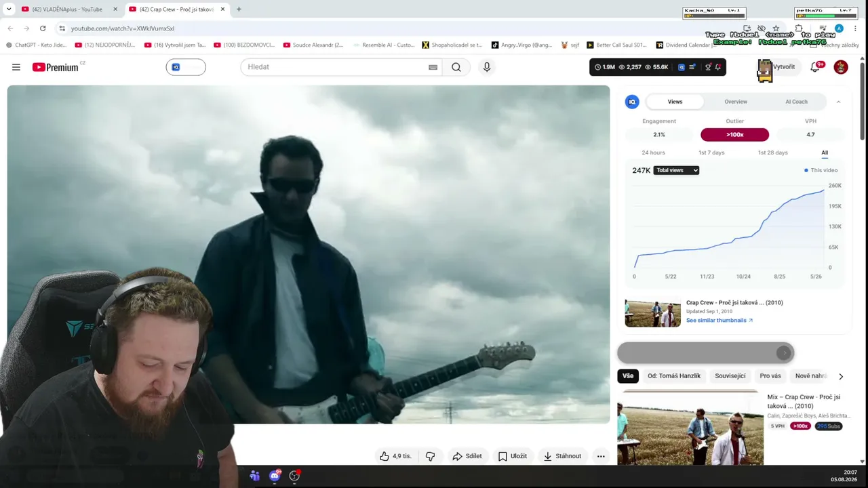
Task: Toggle the This video chart legend
Action: [821, 170]
